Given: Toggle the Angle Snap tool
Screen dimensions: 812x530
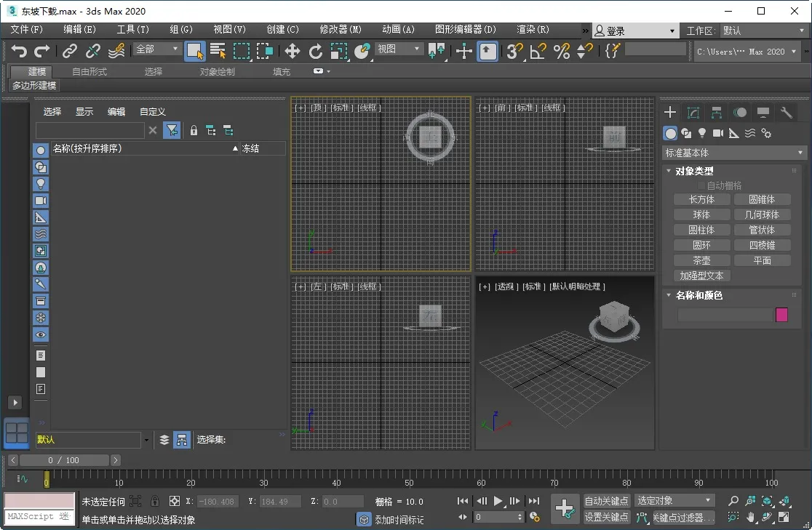Looking at the screenshot, I should tap(538, 51).
